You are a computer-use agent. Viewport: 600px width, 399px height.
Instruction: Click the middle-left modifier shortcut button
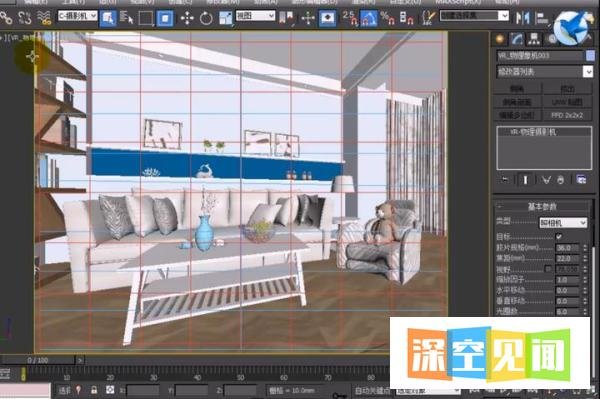click(517, 102)
